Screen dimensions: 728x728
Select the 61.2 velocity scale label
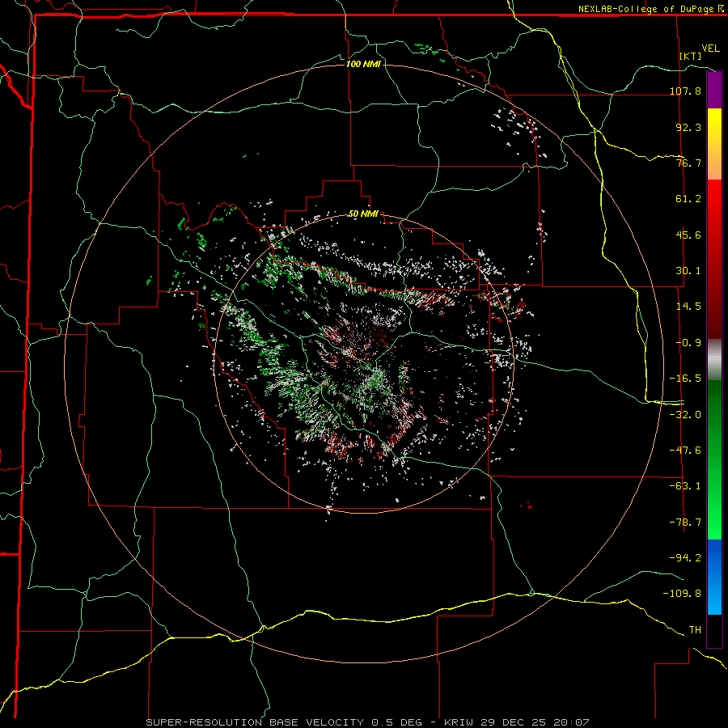[688, 199]
